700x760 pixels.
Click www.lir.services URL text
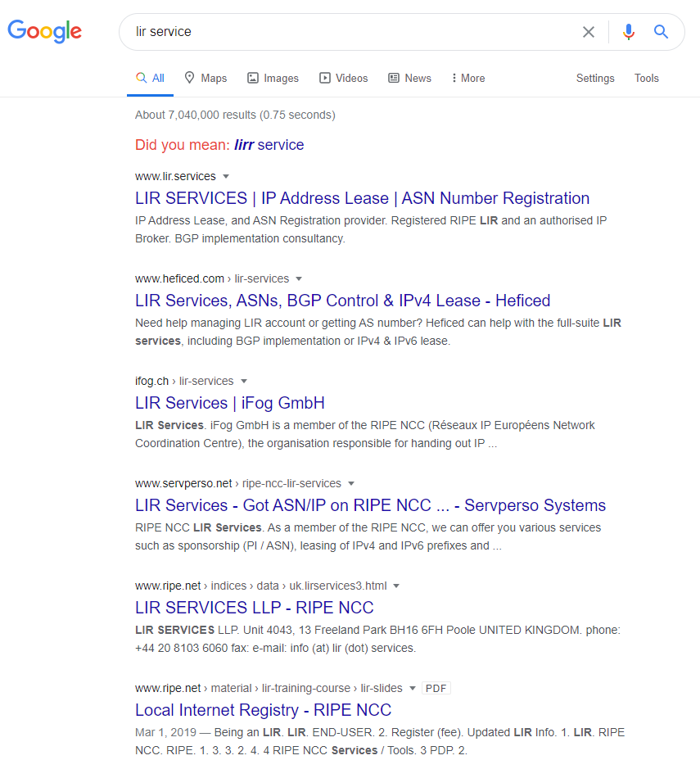click(175, 176)
